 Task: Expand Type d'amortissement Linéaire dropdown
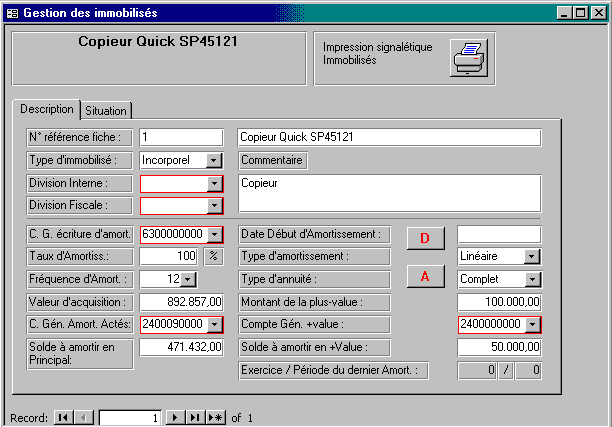[x=532, y=256]
